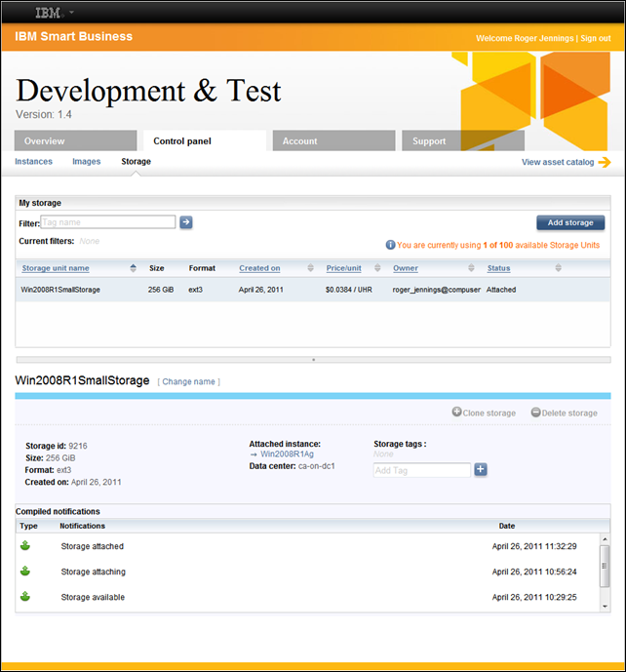This screenshot has width=626, height=672.
Task: Click the Storage id 9216 value
Action: [78, 446]
